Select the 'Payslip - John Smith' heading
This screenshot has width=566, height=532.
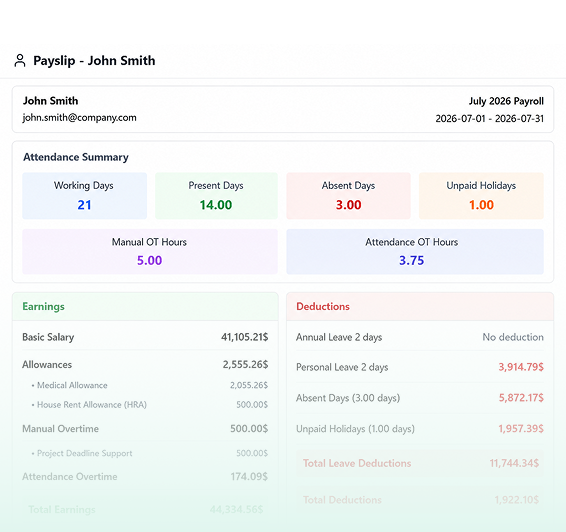click(94, 61)
